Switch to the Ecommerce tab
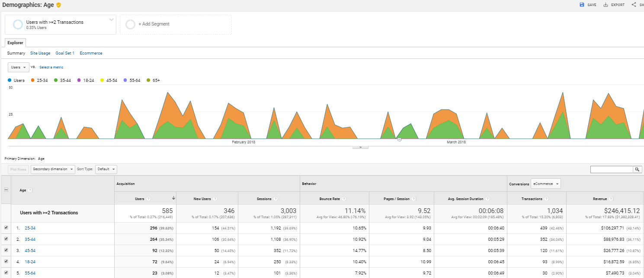This screenshot has width=644, height=278. (x=91, y=53)
